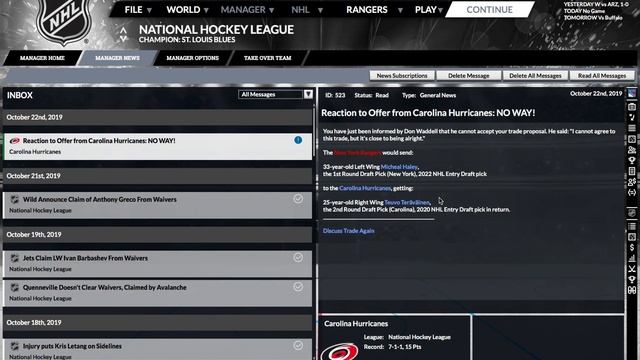This screenshot has height=360, width=640.
Task: Open the Rangers team logo sidebar shortcut
Action: tap(632, 93)
